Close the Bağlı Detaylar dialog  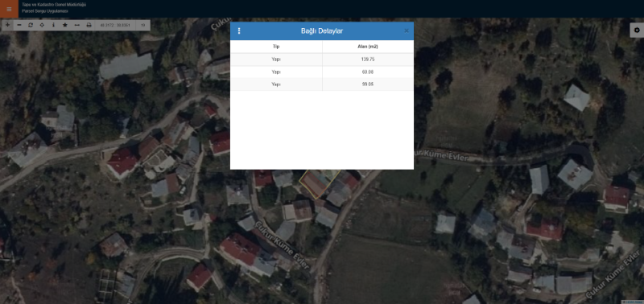pyautogui.click(x=407, y=31)
